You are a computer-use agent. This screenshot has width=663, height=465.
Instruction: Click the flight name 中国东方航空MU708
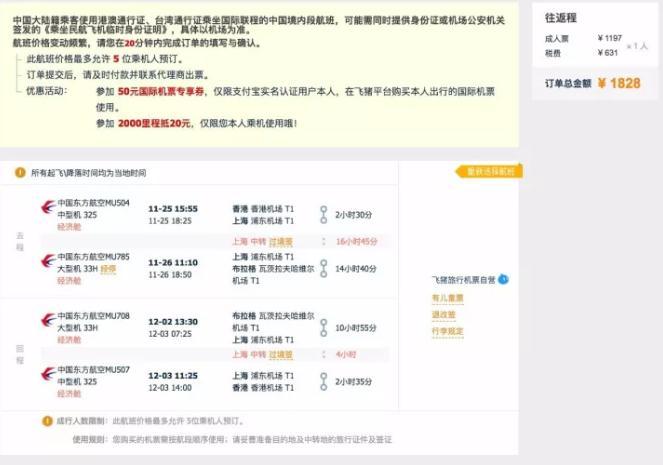93,316
